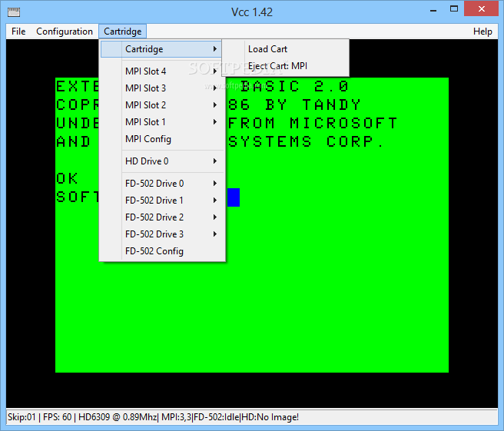Viewport: 504px width, 431px height.
Task: Expand the MPI Slot 1 submenu
Action: point(162,122)
